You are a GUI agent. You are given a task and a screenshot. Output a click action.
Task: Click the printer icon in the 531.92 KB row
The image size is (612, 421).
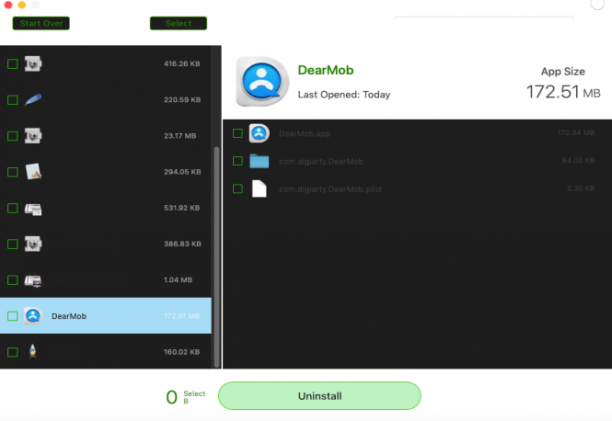click(x=33, y=208)
